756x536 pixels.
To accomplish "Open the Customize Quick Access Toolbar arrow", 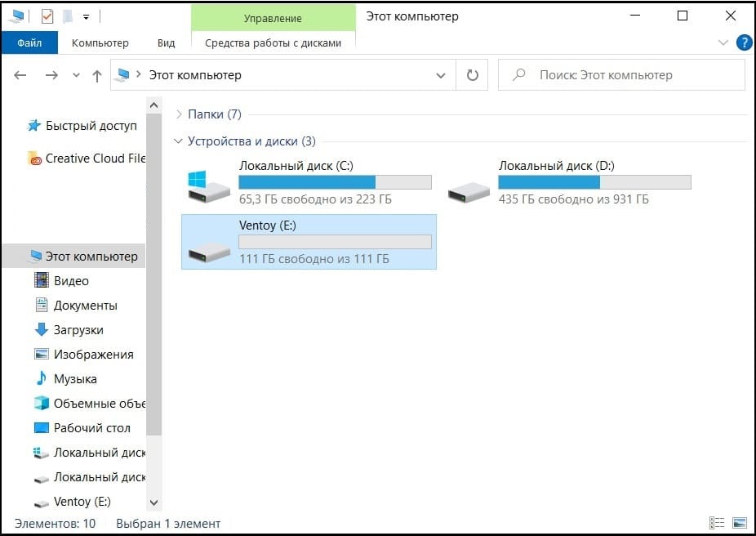I will click(x=86, y=17).
